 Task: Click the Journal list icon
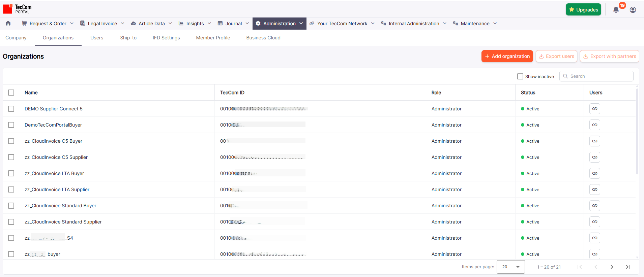220,23
